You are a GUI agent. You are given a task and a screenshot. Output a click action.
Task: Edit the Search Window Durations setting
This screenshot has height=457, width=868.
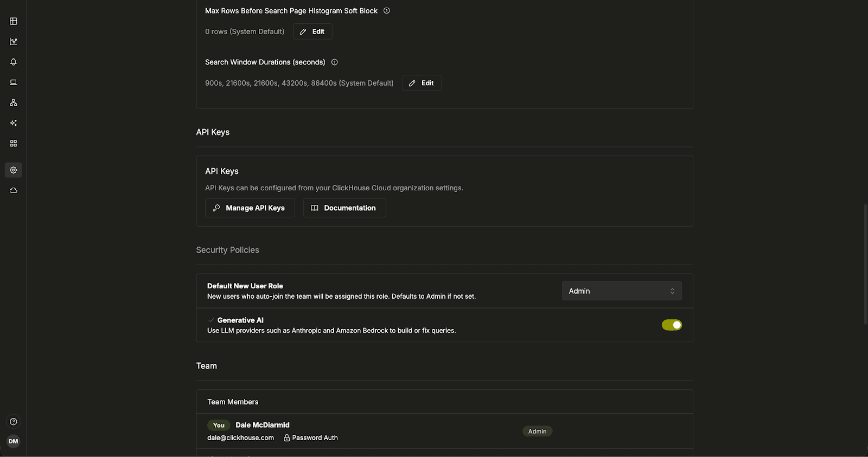point(422,83)
